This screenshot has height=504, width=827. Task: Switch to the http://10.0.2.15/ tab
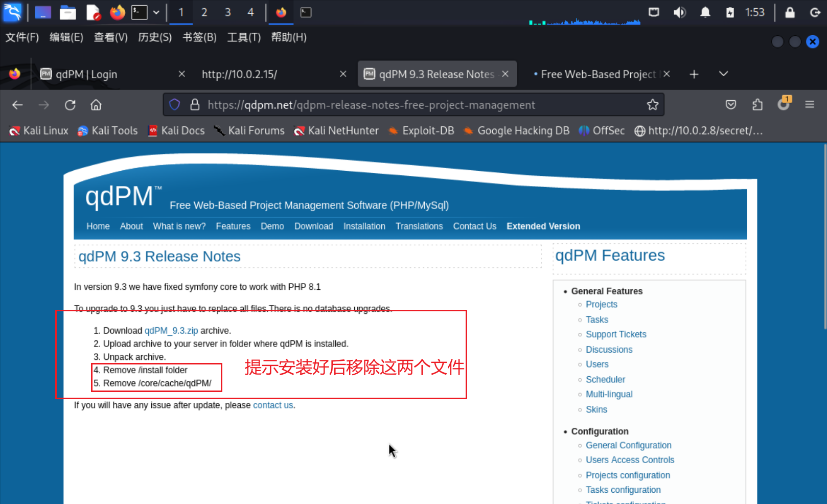273,74
